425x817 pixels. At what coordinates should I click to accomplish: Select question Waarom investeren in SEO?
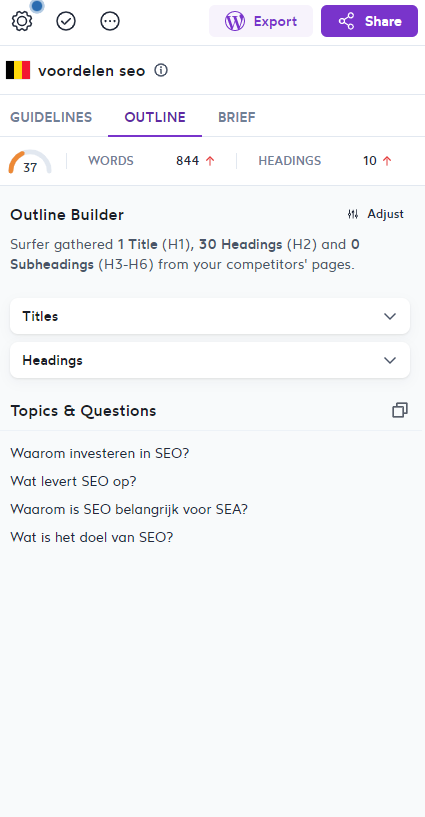pos(99,453)
